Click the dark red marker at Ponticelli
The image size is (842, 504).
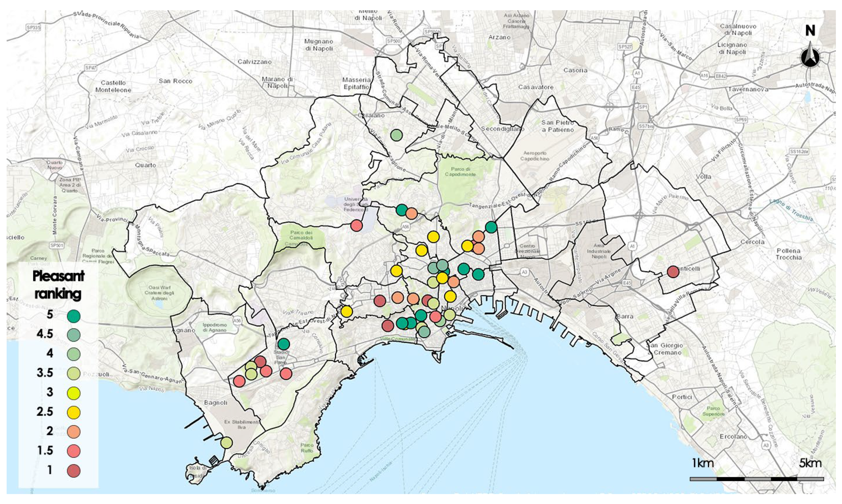(x=673, y=272)
